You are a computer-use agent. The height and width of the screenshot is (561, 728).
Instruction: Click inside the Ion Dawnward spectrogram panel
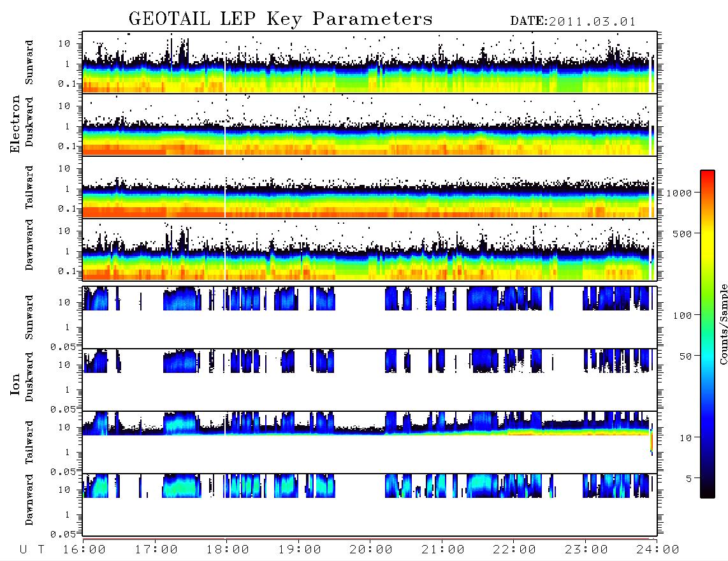[x=370, y=504]
